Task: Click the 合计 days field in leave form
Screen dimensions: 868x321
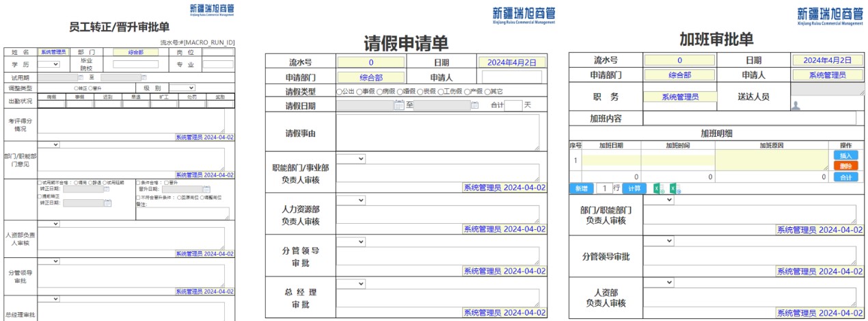Action: (x=514, y=105)
